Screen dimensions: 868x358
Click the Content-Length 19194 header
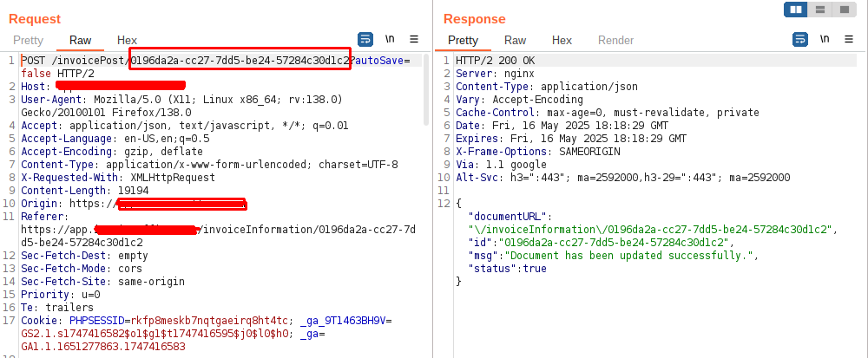[x=85, y=191]
